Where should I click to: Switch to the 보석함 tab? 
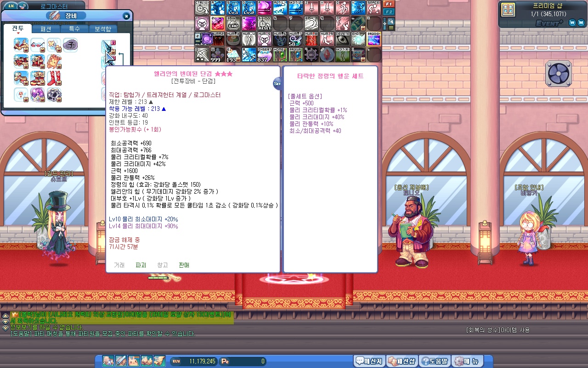pyautogui.click(x=102, y=29)
